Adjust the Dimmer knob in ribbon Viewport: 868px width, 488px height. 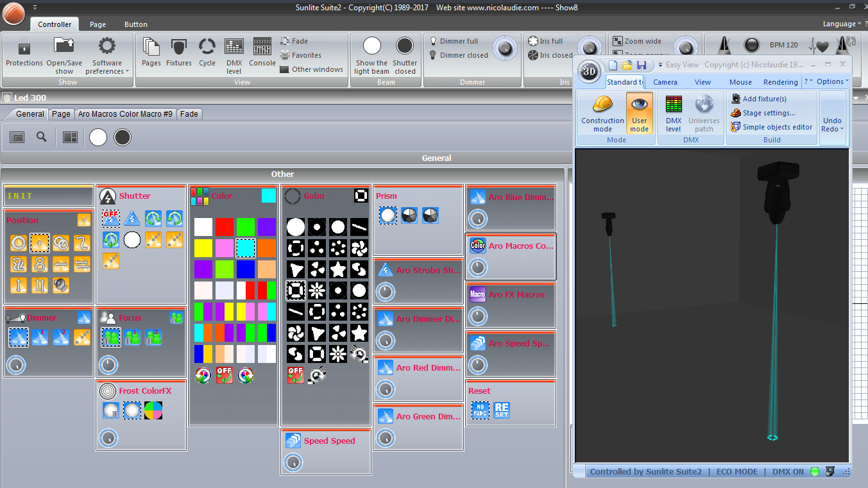tap(504, 47)
